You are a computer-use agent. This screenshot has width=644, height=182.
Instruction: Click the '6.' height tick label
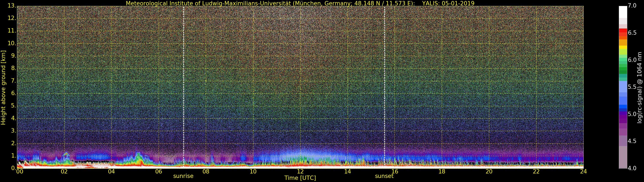pos(14,93)
